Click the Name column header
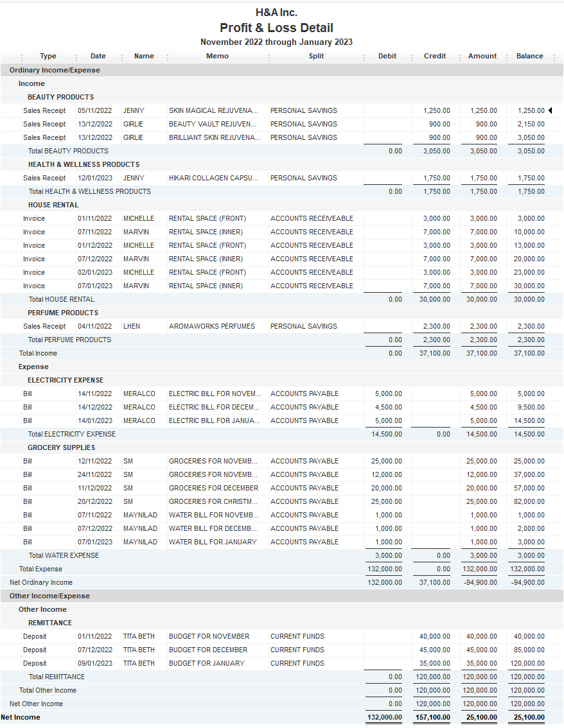This screenshot has height=728, width=564. click(x=144, y=56)
